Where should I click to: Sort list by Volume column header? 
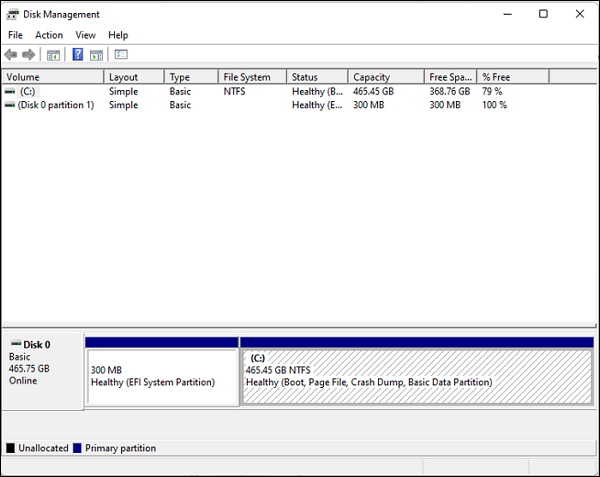(52, 77)
